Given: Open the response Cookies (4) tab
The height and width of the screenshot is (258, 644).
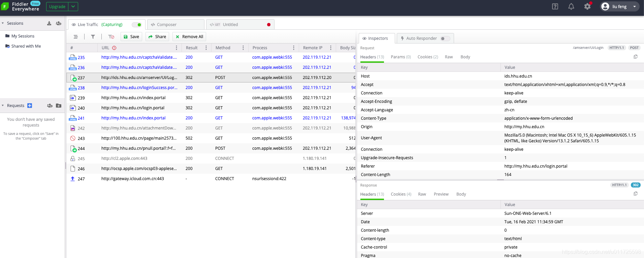Looking at the screenshot, I should (x=401, y=194).
